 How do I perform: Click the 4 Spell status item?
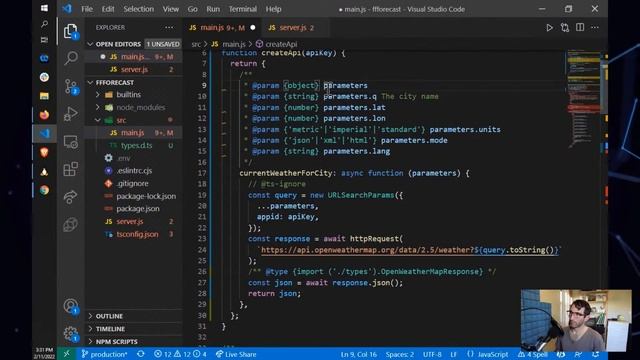point(533,354)
